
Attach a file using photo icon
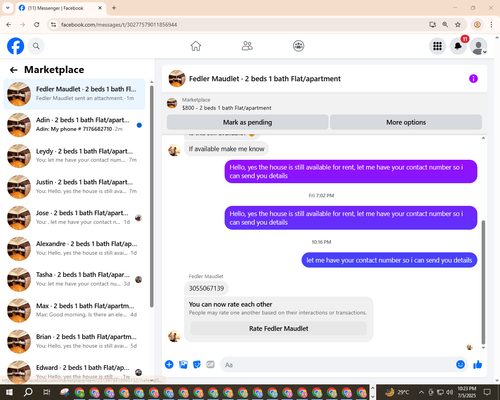click(183, 364)
